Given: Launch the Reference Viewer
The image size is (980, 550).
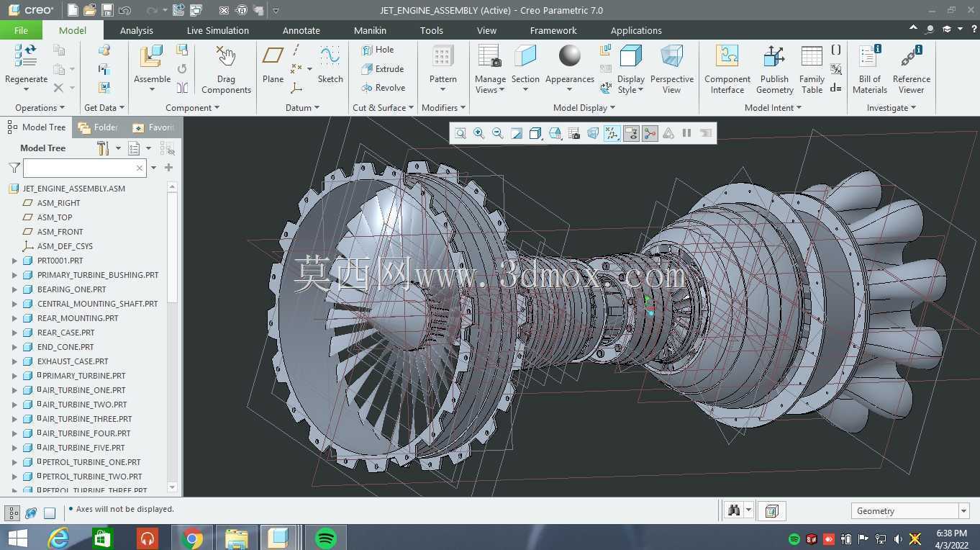Looking at the screenshot, I should tap(912, 57).
